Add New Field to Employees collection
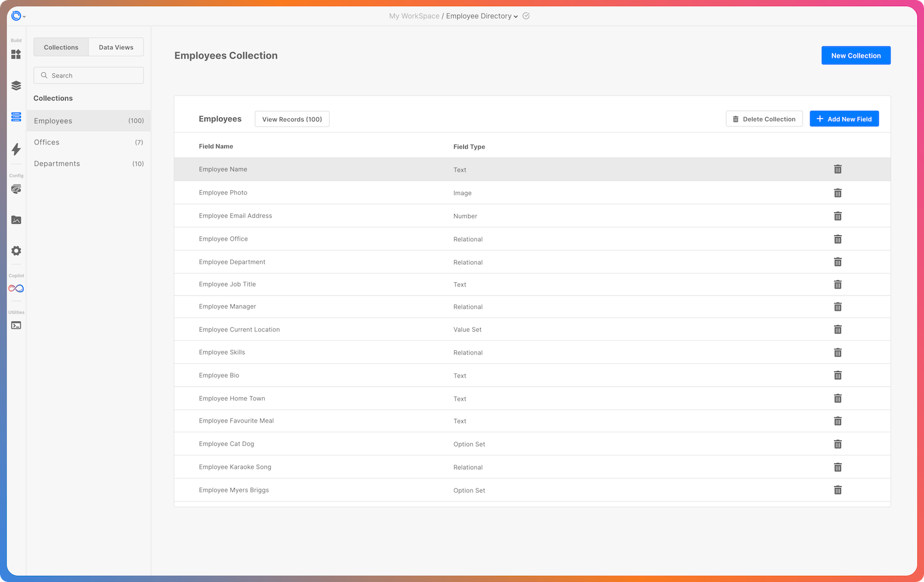924x582 pixels. (x=844, y=119)
